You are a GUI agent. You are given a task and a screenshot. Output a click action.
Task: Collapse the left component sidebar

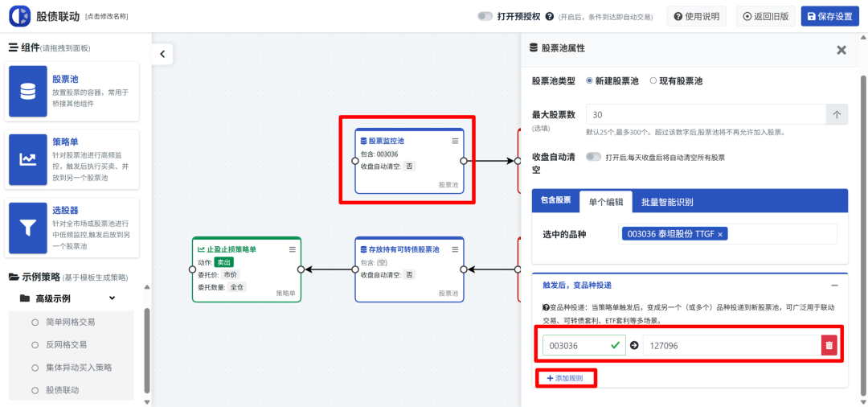(x=162, y=54)
